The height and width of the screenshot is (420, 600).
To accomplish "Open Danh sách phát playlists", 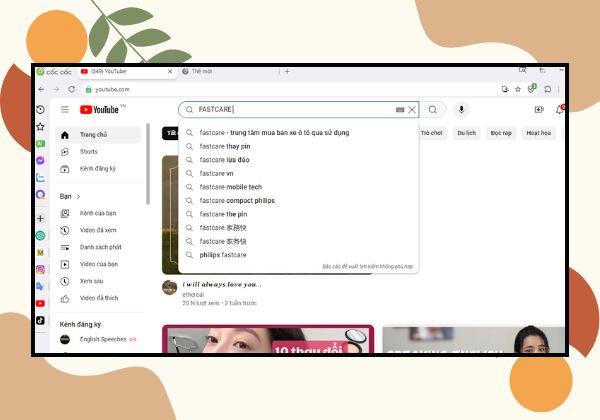I will (x=98, y=247).
